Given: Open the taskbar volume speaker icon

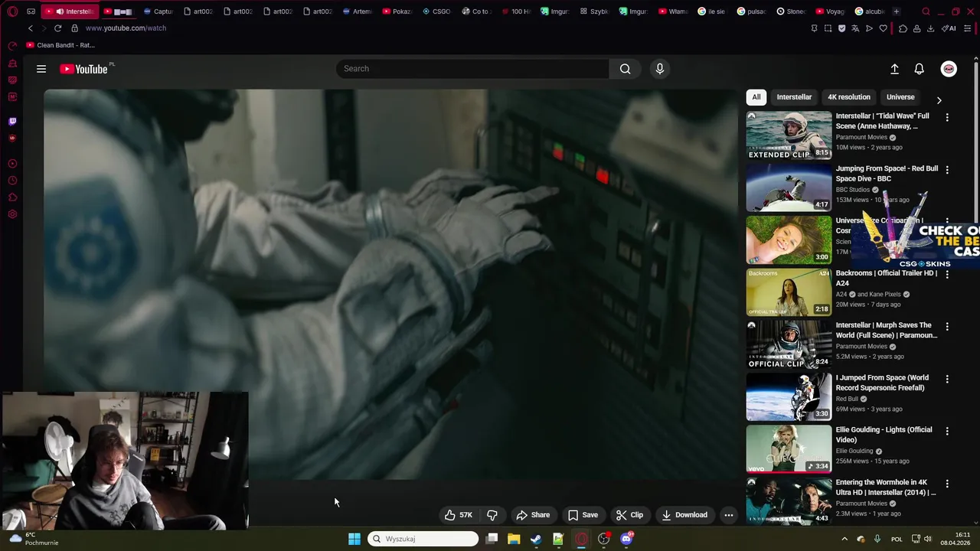Looking at the screenshot, I should click(927, 539).
